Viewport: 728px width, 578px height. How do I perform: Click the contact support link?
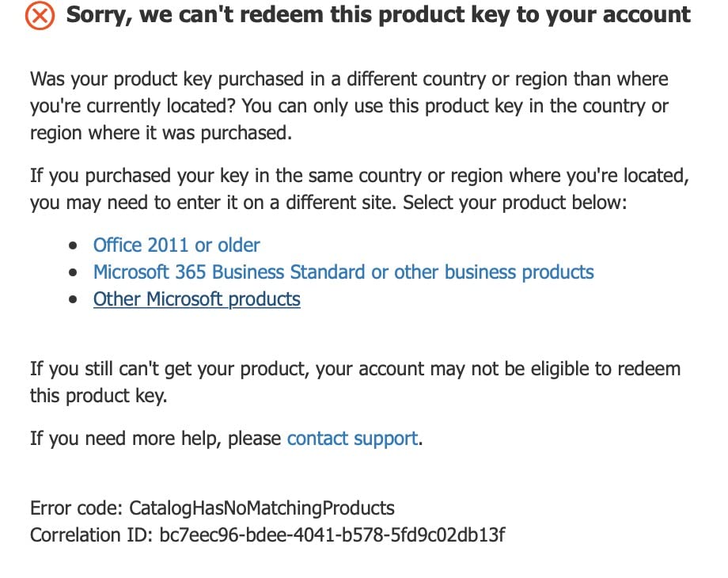point(351,439)
